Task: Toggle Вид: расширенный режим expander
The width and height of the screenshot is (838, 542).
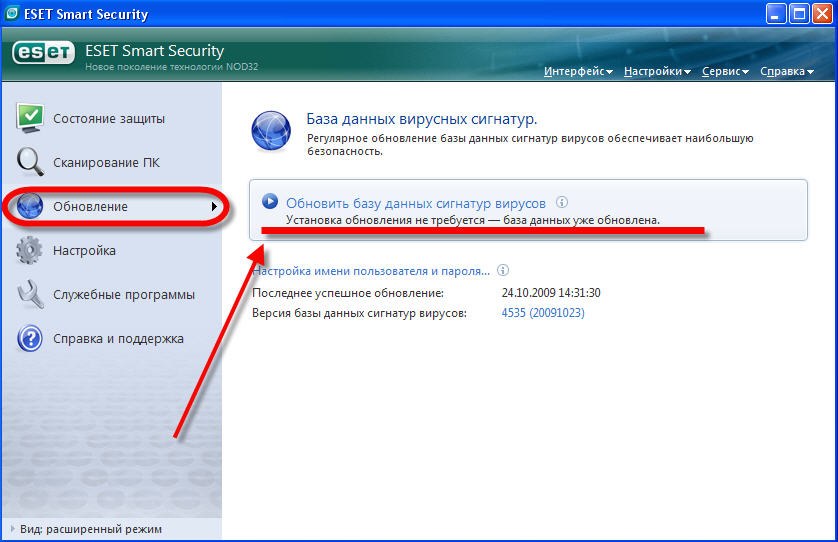Action: tap(13, 529)
